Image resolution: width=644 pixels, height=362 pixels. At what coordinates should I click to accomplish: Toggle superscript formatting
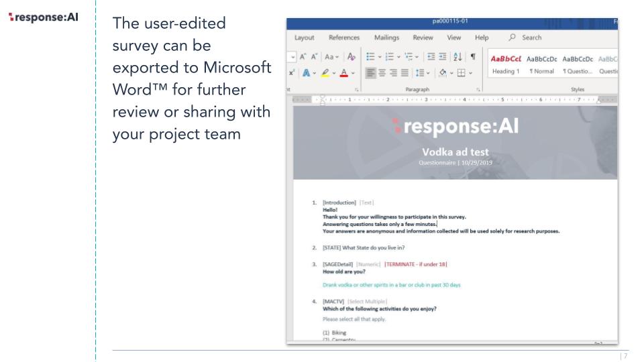292,72
